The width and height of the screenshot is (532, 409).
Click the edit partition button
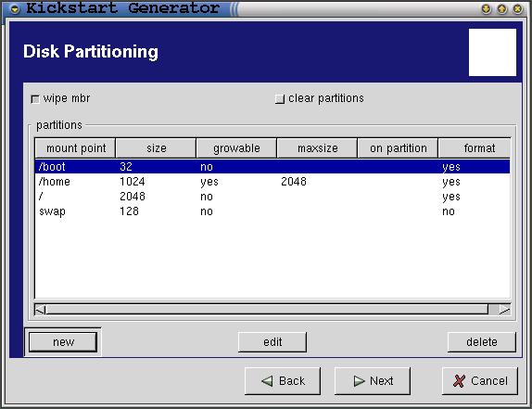(272, 342)
